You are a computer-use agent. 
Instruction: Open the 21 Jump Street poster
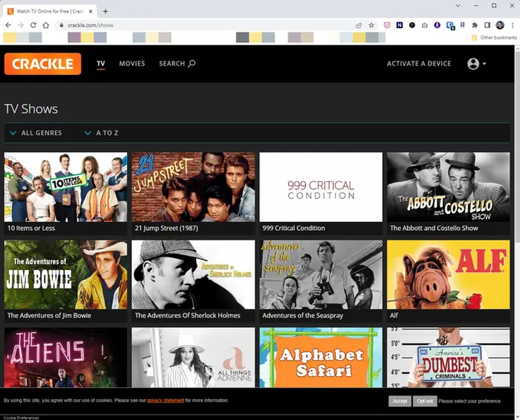(193, 187)
